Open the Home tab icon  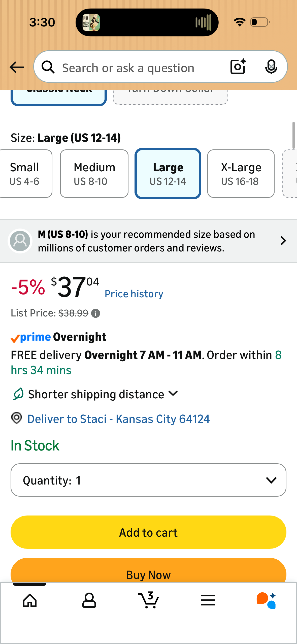(x=30, y=600)
